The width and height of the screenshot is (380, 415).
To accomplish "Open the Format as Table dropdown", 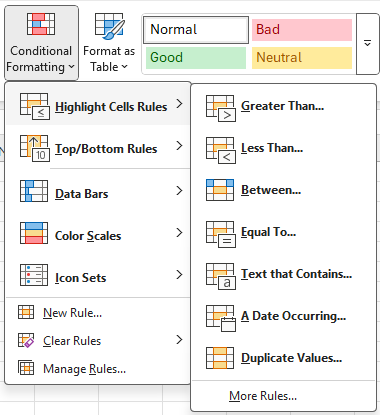I will pos(109,43).
